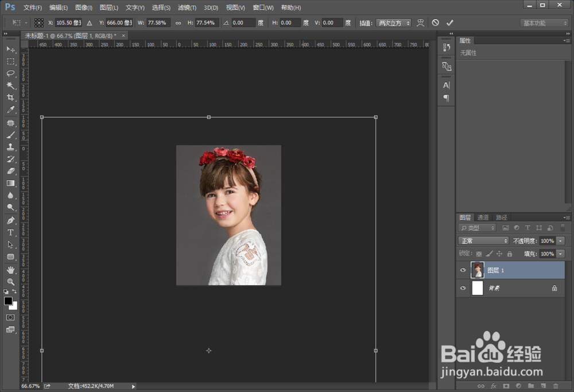Cancel the transform with the circle-slash icon

[x=436, y=23]
